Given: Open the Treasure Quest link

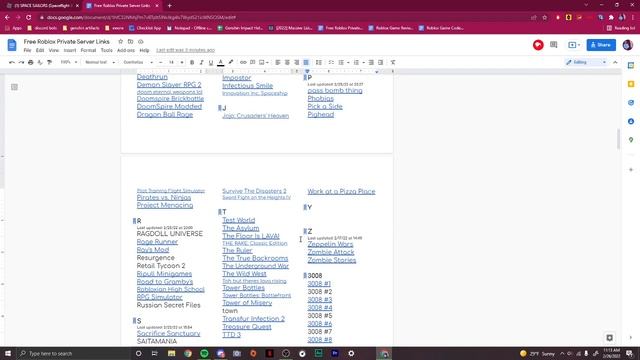Looking at the screenshot, I should 247,327.
